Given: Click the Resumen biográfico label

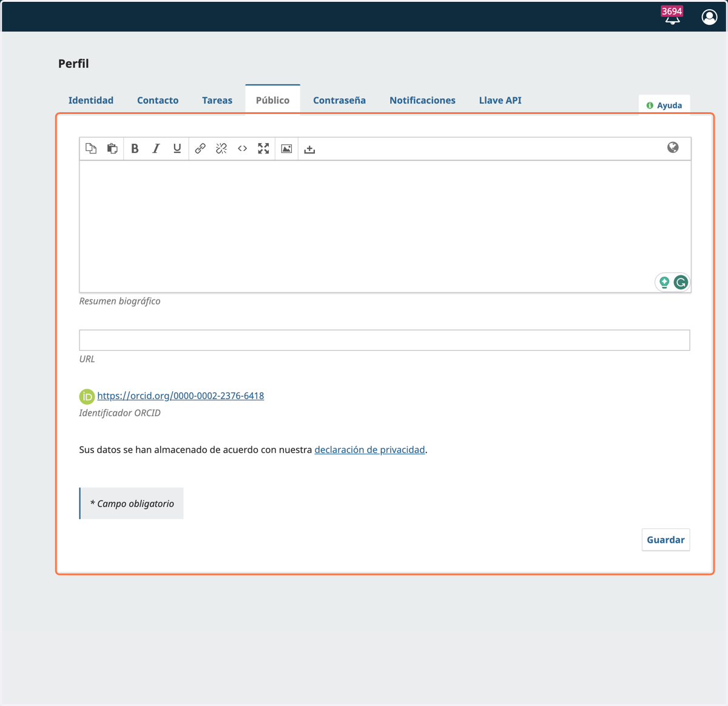Looking at the screenshot, I should click(120, 301).
